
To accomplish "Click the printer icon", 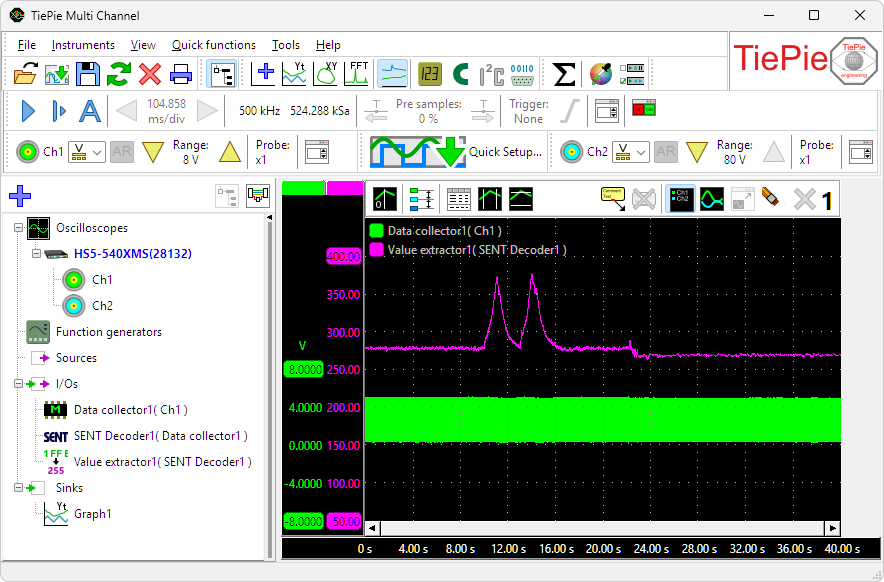I will (x=181, y=74).
